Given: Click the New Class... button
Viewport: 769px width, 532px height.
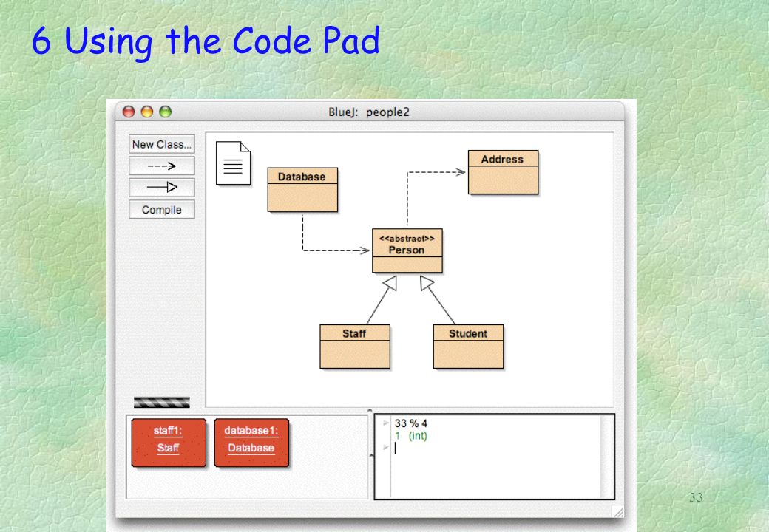Looking at the screenshot, I should (x=162, y=145).
